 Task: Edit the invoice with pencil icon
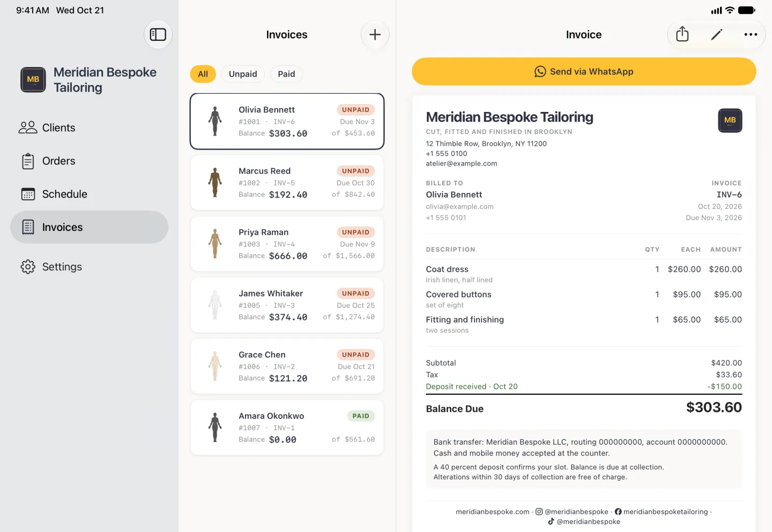(x=717, y=34)
